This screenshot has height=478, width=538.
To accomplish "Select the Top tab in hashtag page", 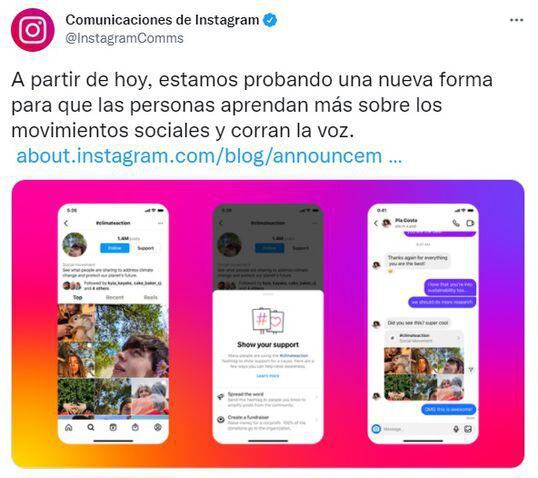I will pos(78,297).
